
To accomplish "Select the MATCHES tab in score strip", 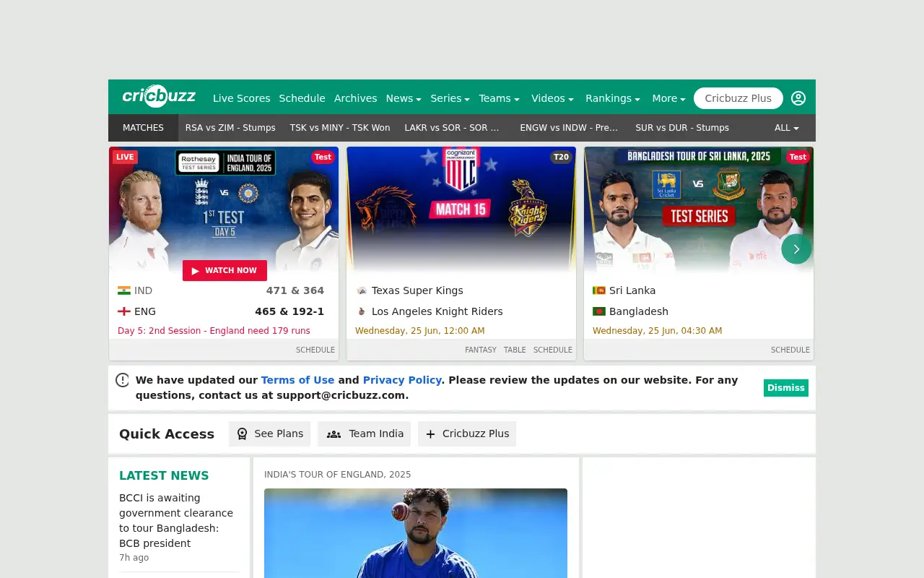I will 143,128.
